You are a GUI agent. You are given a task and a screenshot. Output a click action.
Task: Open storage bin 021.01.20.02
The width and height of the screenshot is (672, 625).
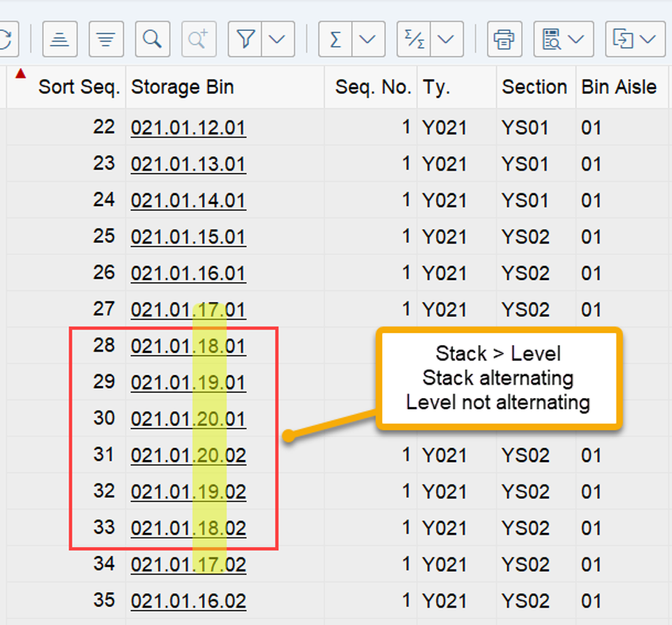click(188, 455)
